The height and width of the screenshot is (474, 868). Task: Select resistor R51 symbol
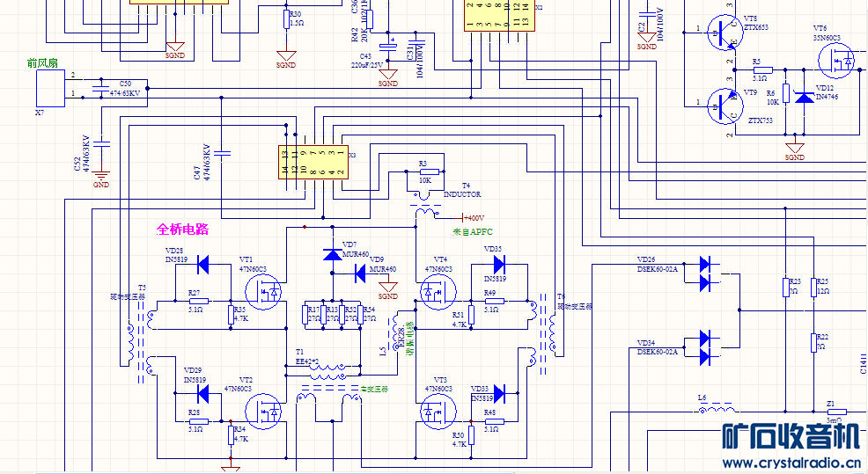[x=471, y=315]
